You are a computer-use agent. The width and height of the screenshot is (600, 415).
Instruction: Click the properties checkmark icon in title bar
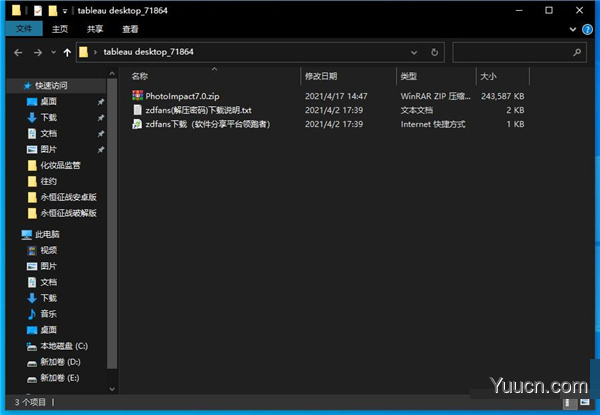coord(38,11)
